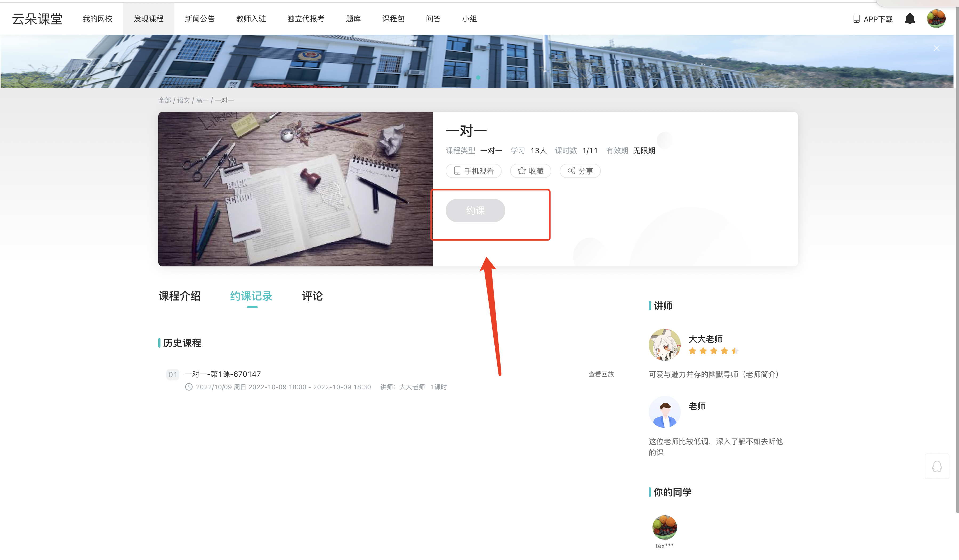Close the banner with the X
Viewport: 959px width, 560px height.
937,48
